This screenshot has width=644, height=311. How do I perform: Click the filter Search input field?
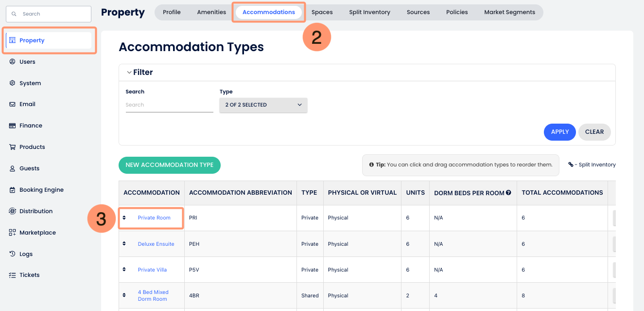click(169, 105)
